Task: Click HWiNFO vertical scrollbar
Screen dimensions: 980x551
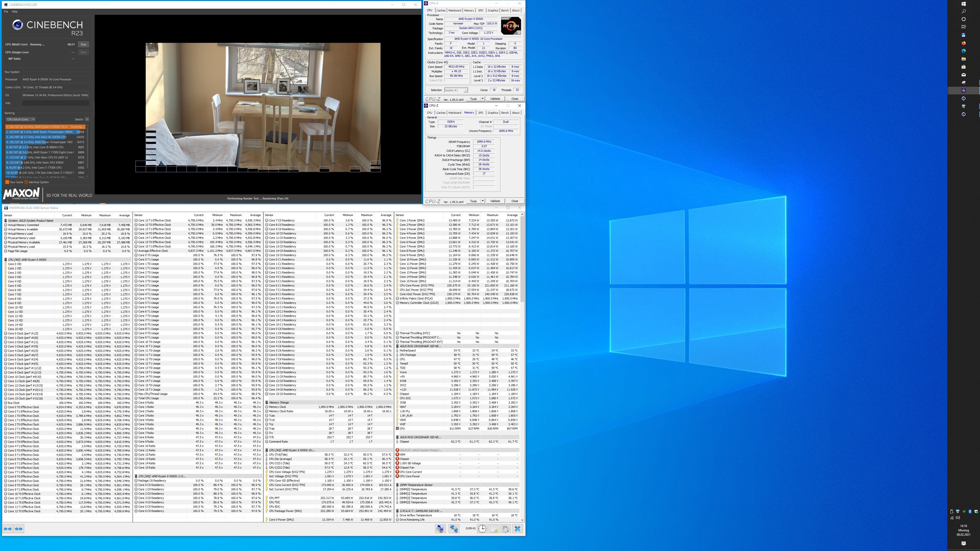Action: click(x=522, y=367)
